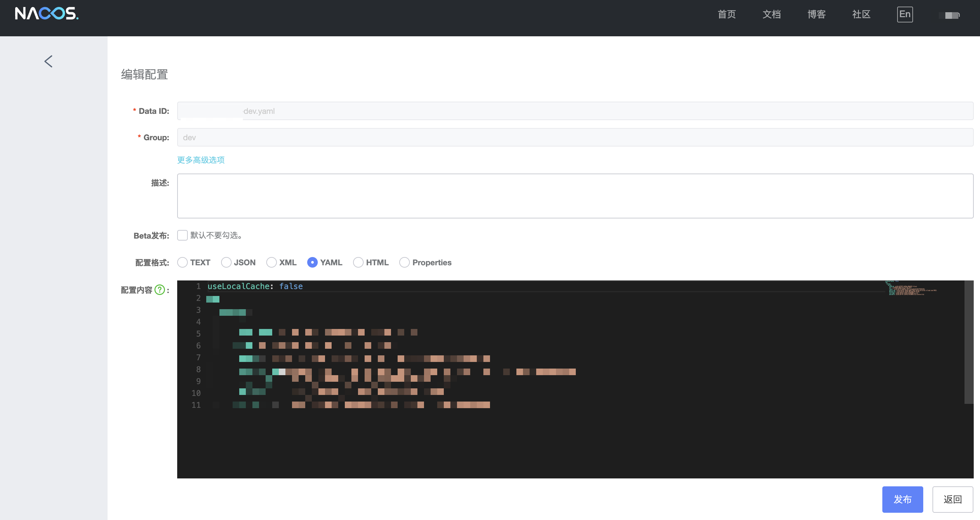Viewport: 980px width, 520px height.
Task: Select the TEXT format radio button
Action: pyautogui.click(x=182, y=262)
